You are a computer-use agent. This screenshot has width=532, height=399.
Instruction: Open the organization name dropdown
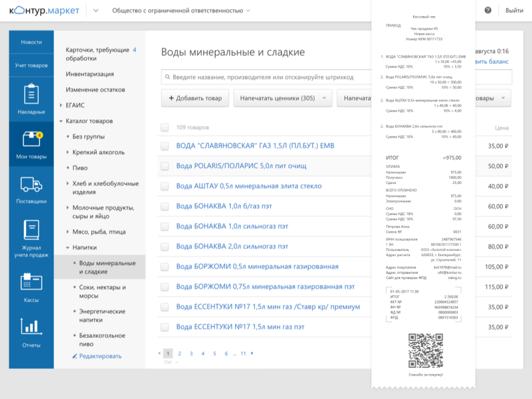(181, 10)
